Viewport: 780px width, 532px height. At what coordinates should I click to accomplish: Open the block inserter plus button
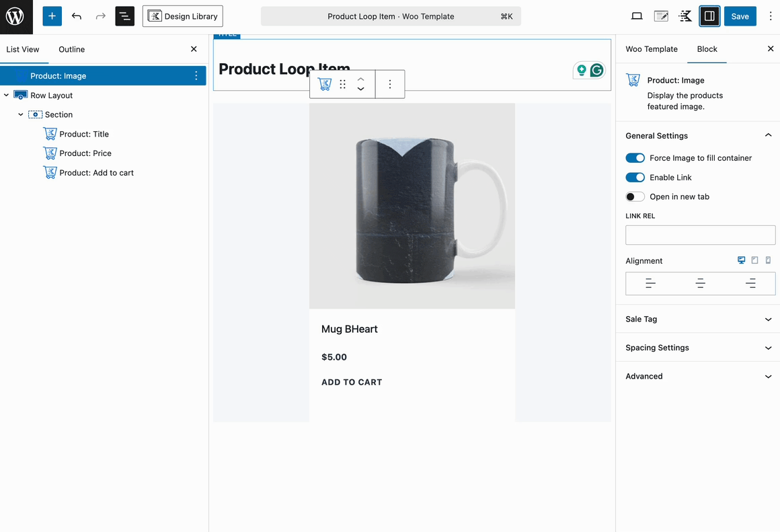(52, 16)
